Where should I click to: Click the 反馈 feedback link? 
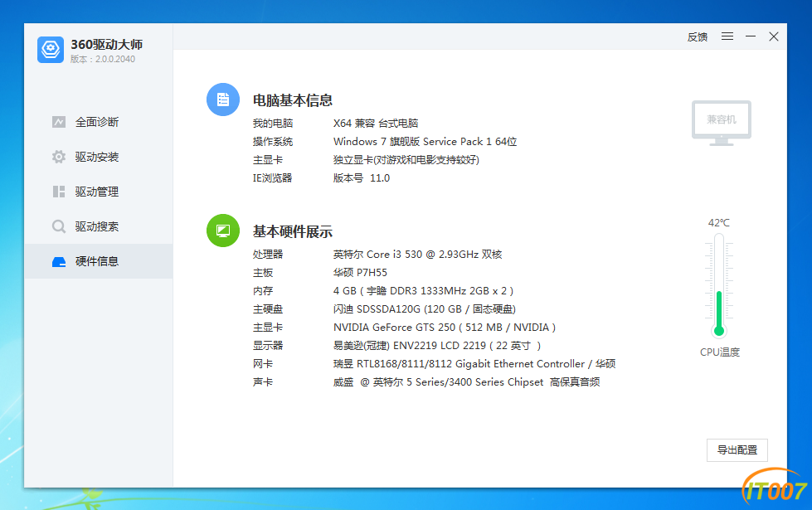(697, 36)
